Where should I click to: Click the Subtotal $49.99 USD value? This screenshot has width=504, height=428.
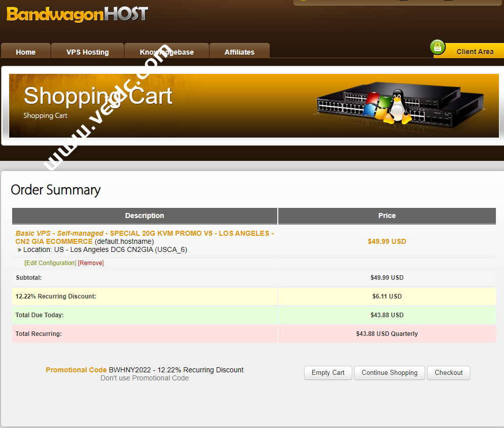click(x=387, y=278)
